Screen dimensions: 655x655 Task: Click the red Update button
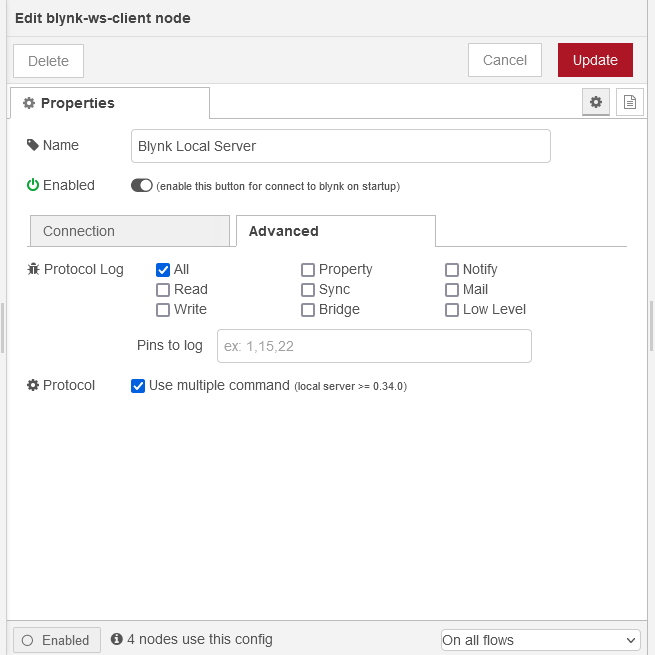coord(595,60)
